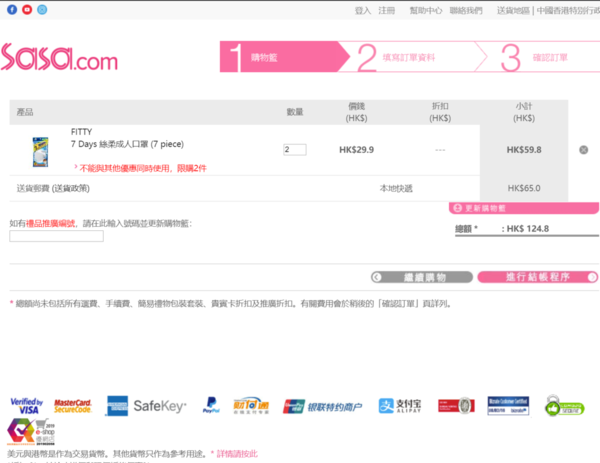Open the 聯絡我們 contact us link
600x463 pixels.
point(466,11)
